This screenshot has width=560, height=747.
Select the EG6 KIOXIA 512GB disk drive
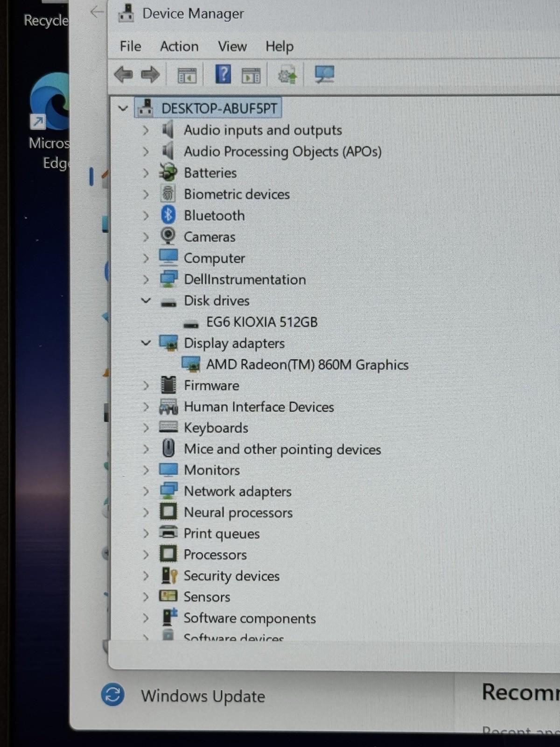(x=262, y=322)
